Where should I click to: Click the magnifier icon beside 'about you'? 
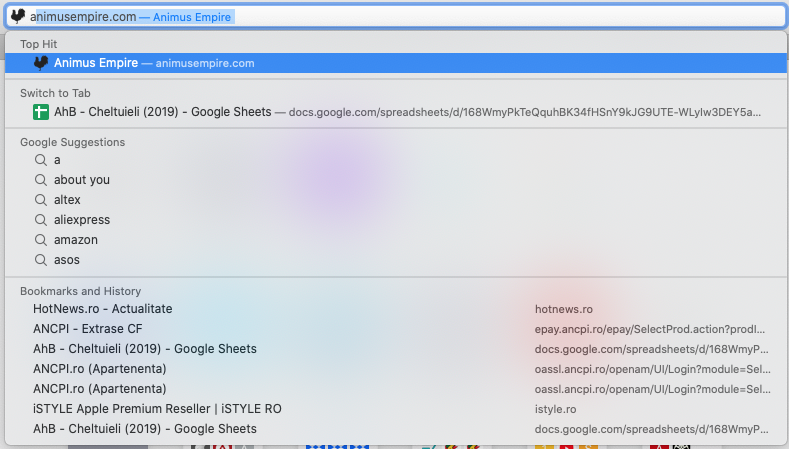pyautogui.click(x=41, y=180)
